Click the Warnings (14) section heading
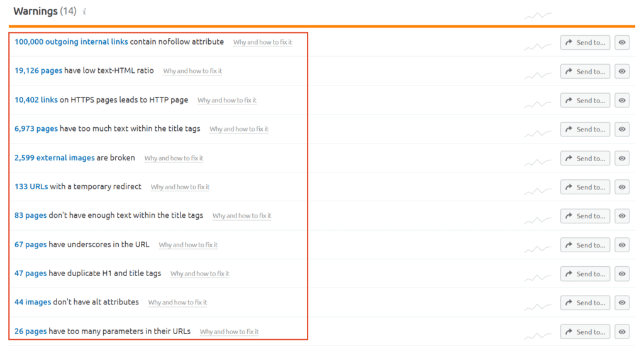 pyautogui.click(x=45, y=11)
